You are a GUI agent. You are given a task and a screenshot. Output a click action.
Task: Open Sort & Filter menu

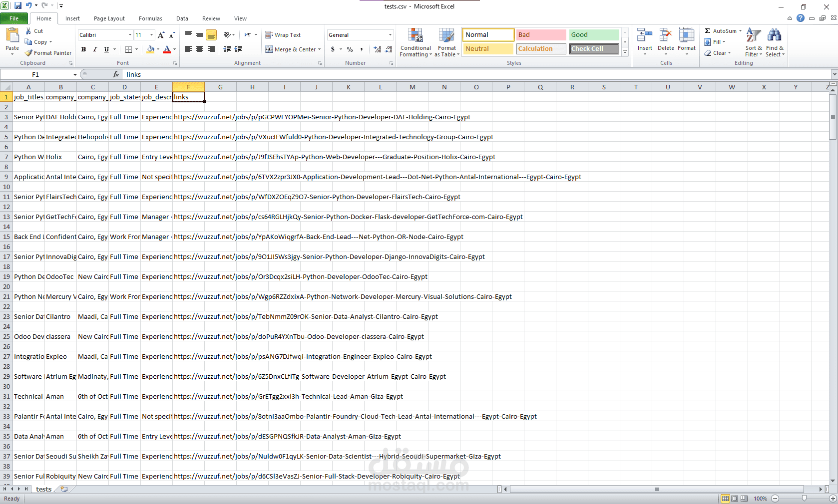[x=754, y=42]
